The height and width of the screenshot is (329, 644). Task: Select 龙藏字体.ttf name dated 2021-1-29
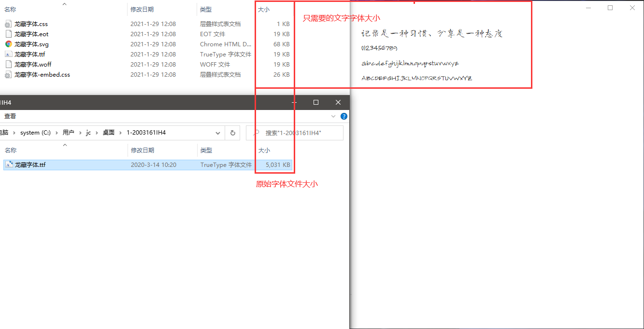[x=30, y=54]
